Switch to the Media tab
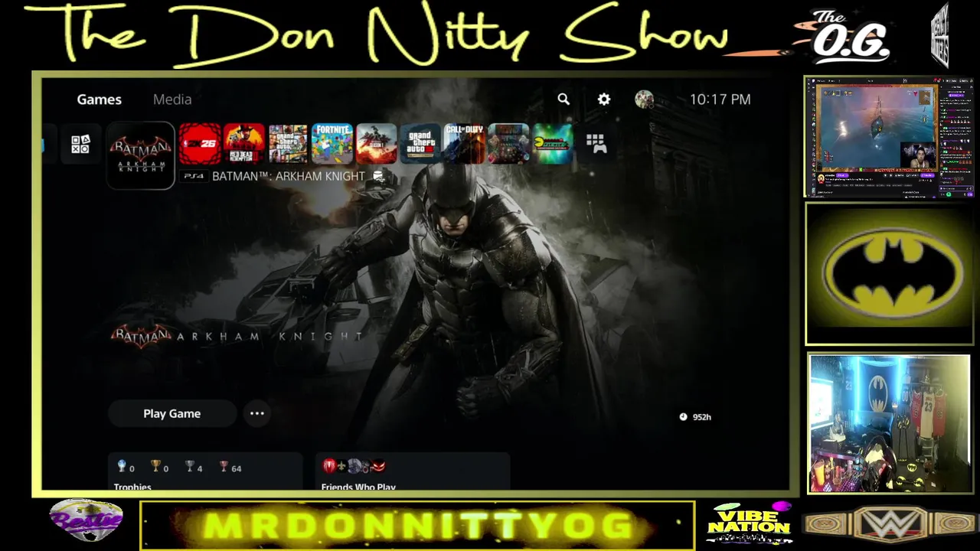Image resolution: width=980 pixels, height=551 pixels. tap(172, 99)
